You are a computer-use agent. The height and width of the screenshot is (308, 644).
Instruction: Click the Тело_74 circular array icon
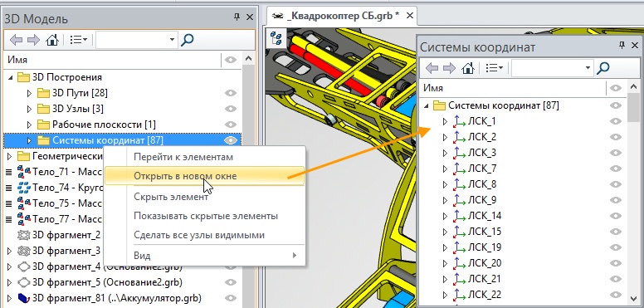point(24,188)
